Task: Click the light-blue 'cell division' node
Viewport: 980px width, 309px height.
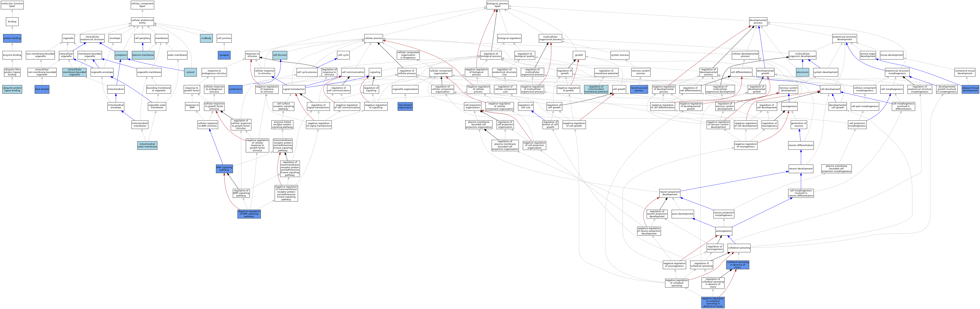Action: [x=280, y=55]
